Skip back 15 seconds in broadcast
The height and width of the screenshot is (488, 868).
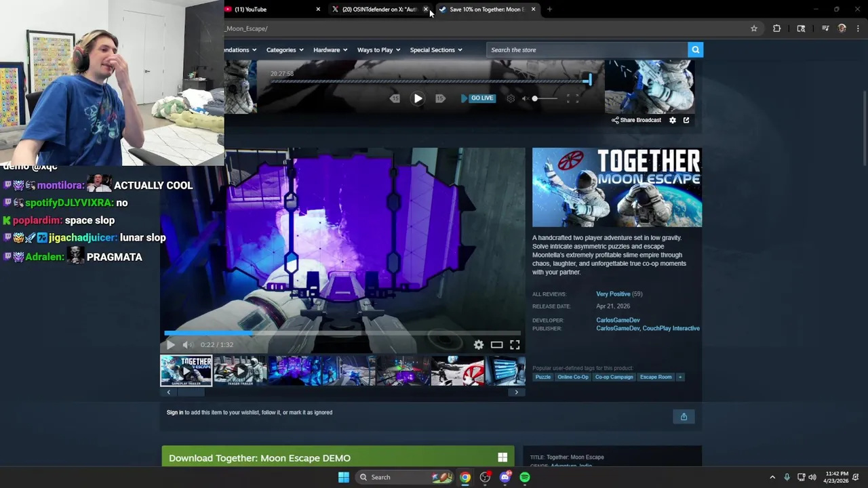pyautogui.click(x=395, y=98)
